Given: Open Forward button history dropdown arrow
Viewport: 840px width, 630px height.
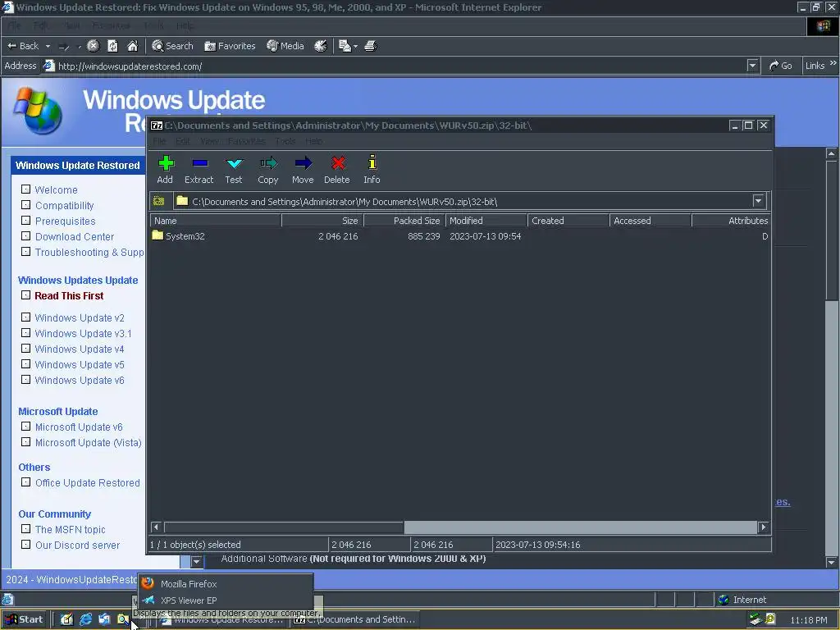Looking at the screenshot, I should click(80, 47).
